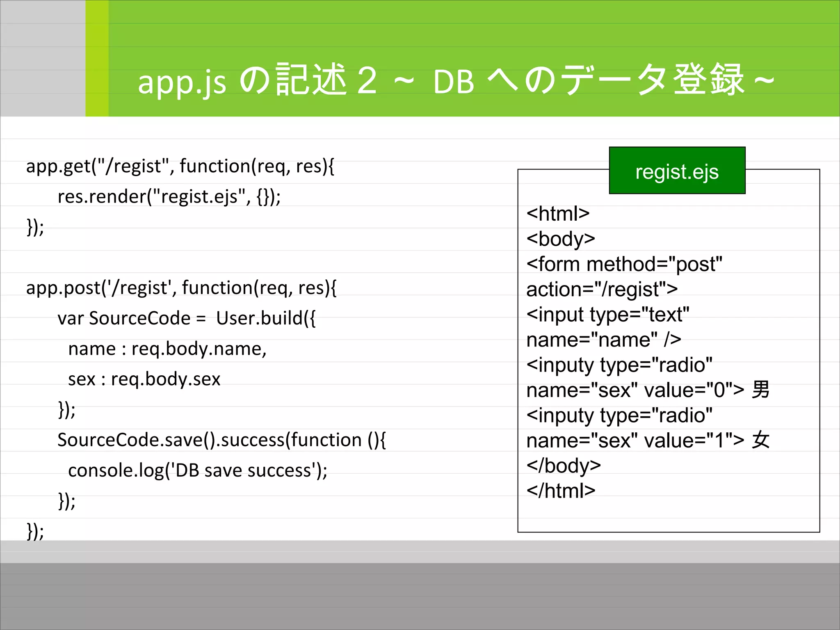Click the 'name : req.body.name,' line
The height and width of the screenshot is (630, 840).
pos(167,349)
